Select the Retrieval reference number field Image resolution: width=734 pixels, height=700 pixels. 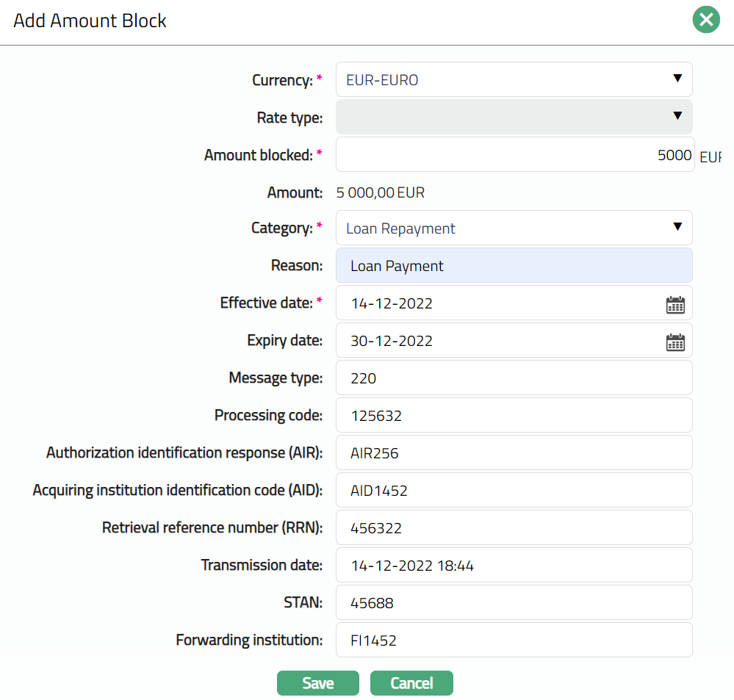514,528
